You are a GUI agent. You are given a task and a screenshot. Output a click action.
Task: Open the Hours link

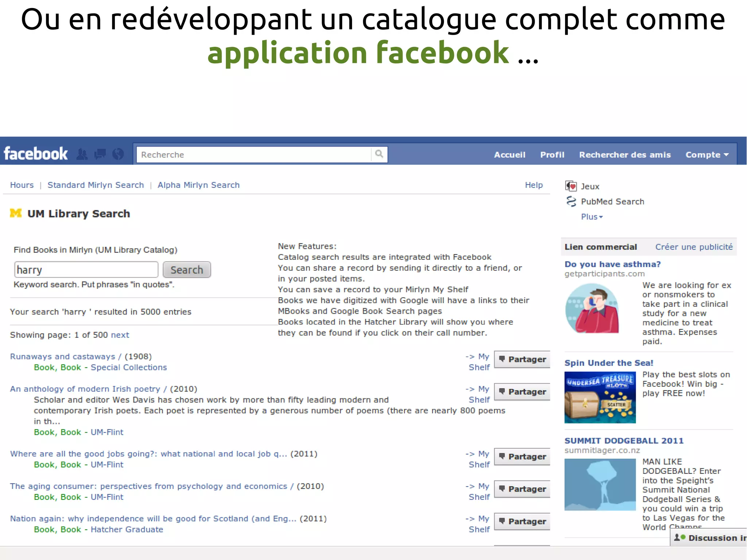click(22, 185)
